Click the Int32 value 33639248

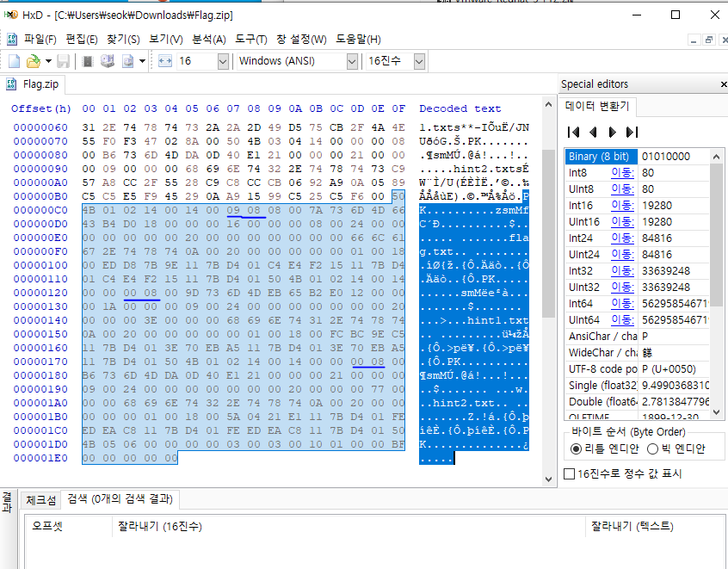(674, 271)
